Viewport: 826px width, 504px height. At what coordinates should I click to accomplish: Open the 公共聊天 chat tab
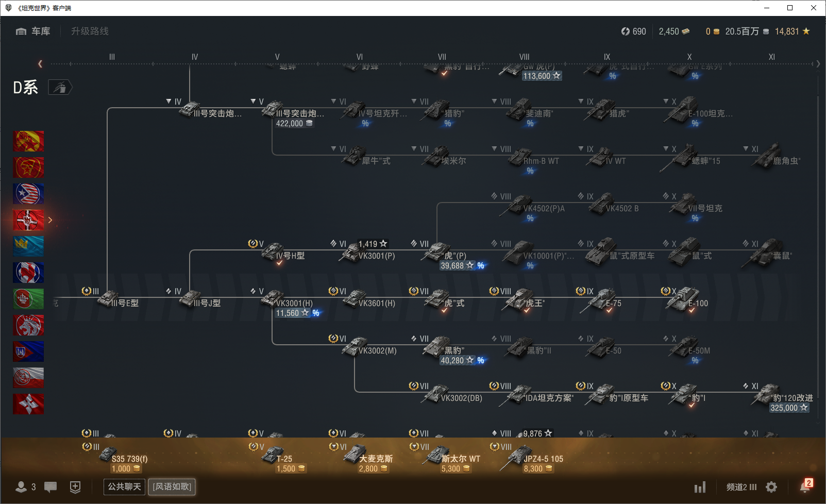coord(124,486)
